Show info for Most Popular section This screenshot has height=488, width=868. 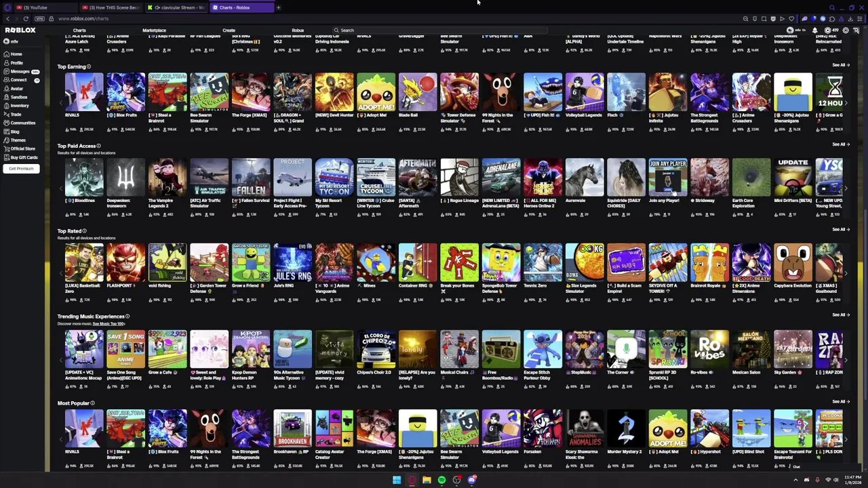coord(92,403)
